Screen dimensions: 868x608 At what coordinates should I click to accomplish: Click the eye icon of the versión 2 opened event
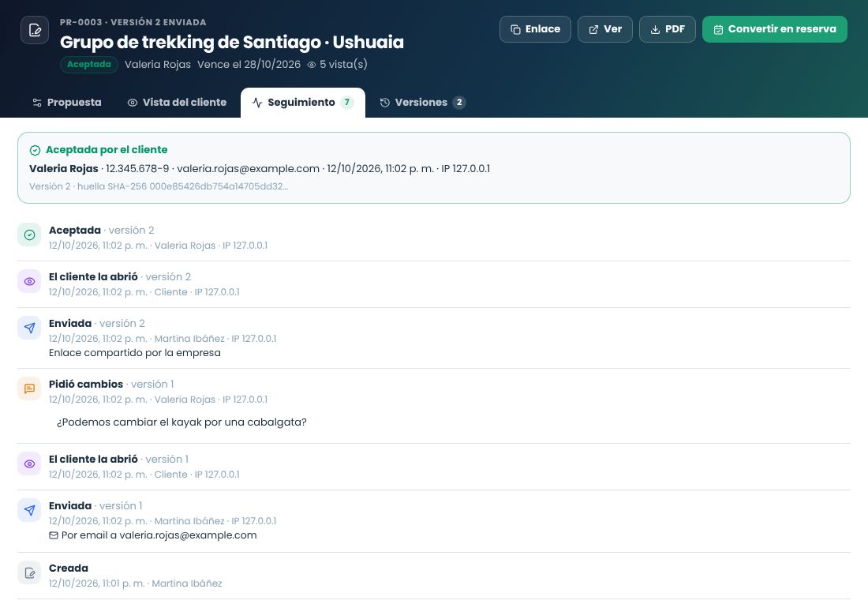29,281
